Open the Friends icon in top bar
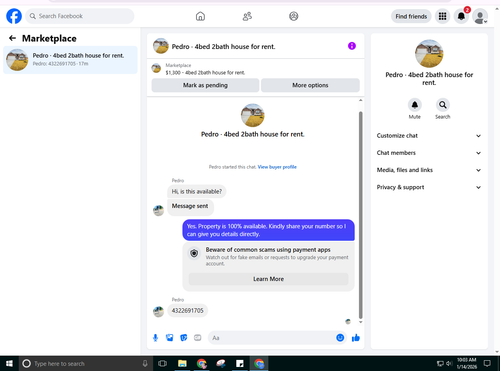The image size is (500, 371). coord(247,16)
